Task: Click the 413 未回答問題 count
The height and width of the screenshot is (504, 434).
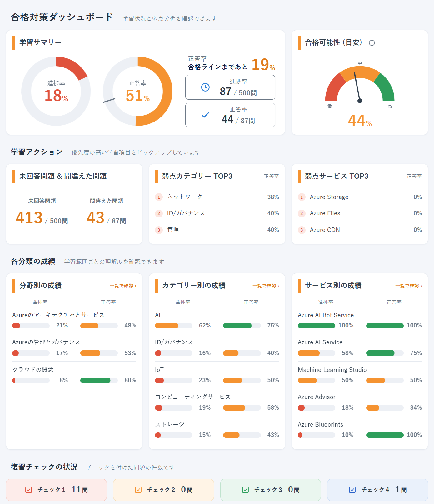Action: coord(29,217)
